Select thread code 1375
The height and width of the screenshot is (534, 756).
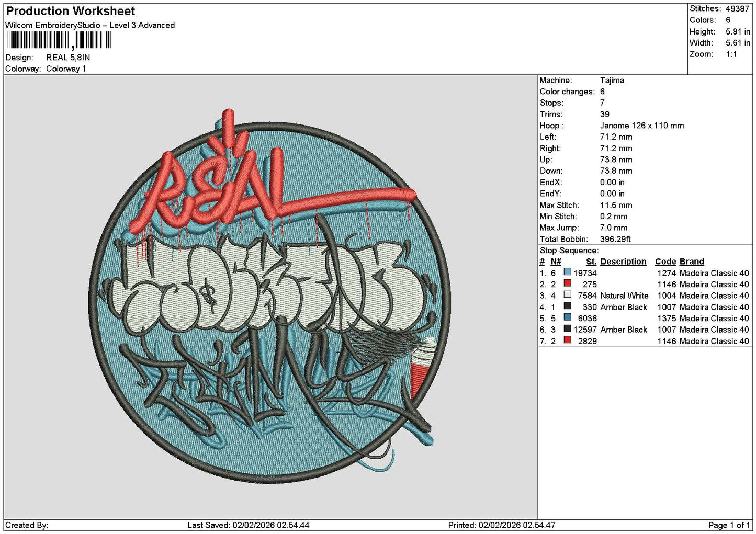[x=667, y=319]
